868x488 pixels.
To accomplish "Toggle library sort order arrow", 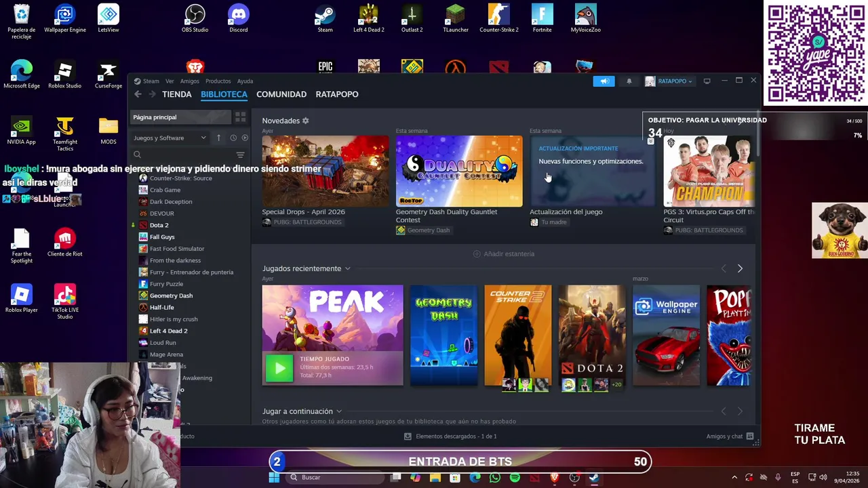I will pyautogui.click(x=218, y=138).
